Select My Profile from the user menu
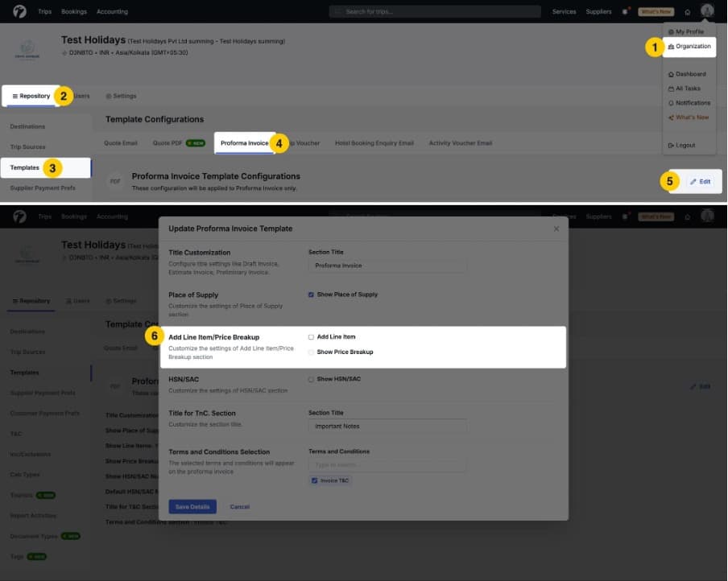The width and height of the screenshot is (728, 581). point(686,31)
